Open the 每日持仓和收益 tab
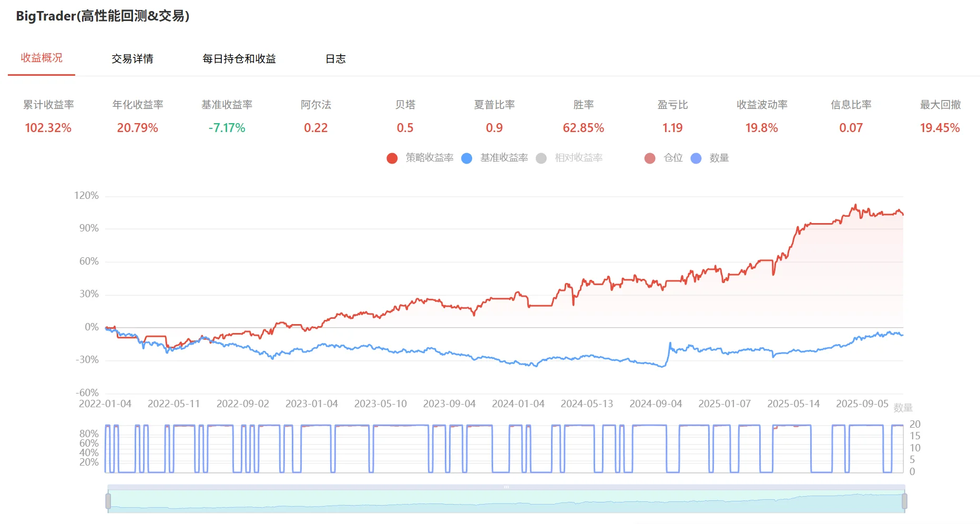Screen dimensions: 980x524 pyautogui.click(x=239, y=58)
